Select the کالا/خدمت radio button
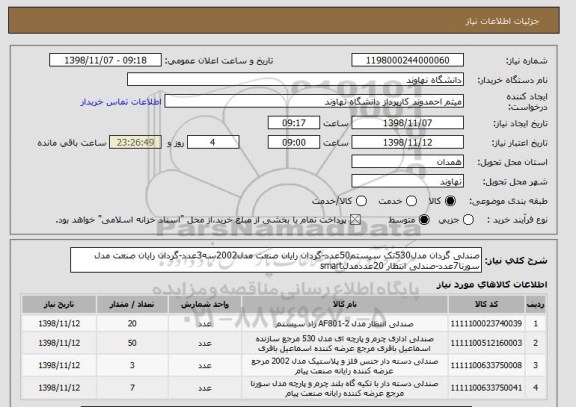This screenshot has width=576, height=407. pyautogui.click(x=361, y=201)
